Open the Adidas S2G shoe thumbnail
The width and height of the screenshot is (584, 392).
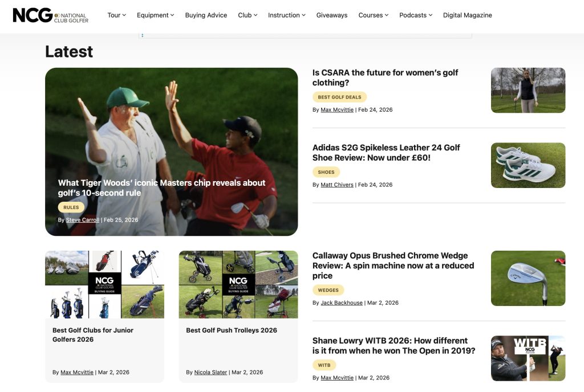coord(528,165)
